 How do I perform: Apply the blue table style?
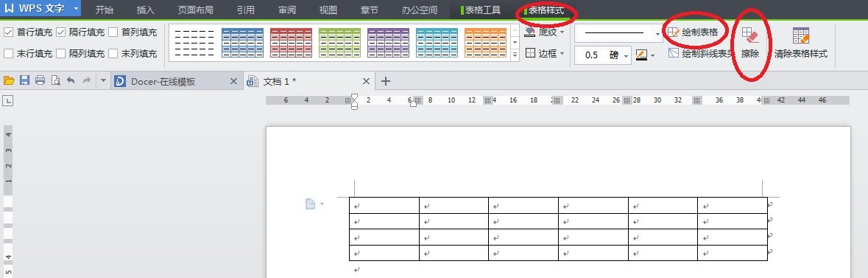[x=242, y=43]
